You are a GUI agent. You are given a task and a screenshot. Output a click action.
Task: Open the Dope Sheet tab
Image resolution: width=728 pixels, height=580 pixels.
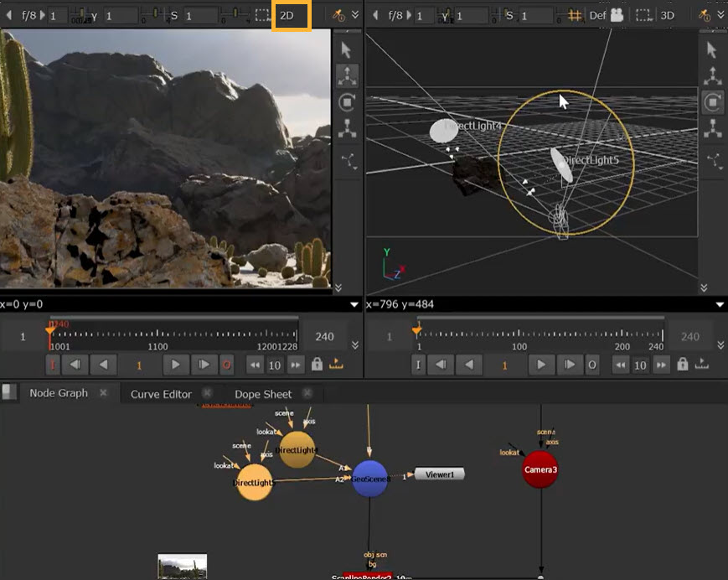pyautogui.click(x=263, y=394)
